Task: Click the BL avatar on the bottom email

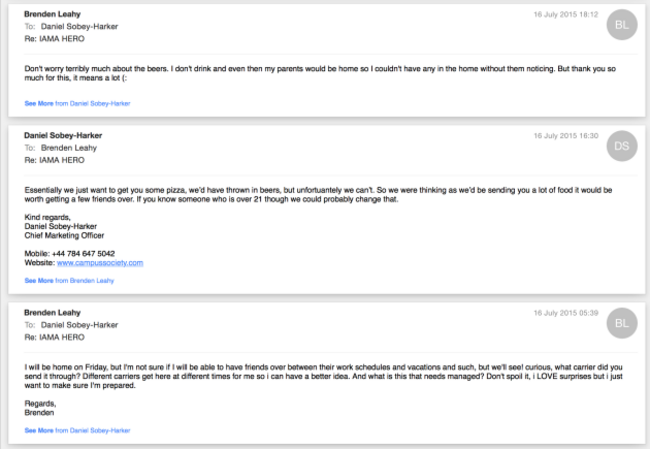Action: point(621,323)
